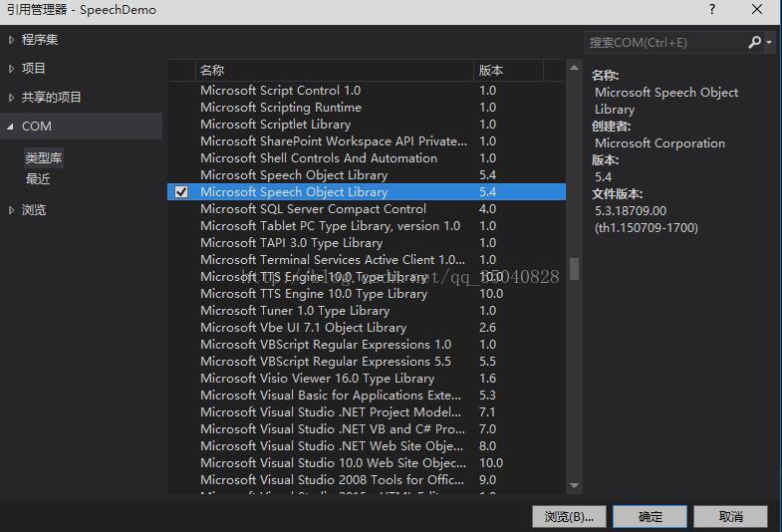Sort by the 版本 column header
This screenshot has width=782, height=532.
tap(508, 71)
